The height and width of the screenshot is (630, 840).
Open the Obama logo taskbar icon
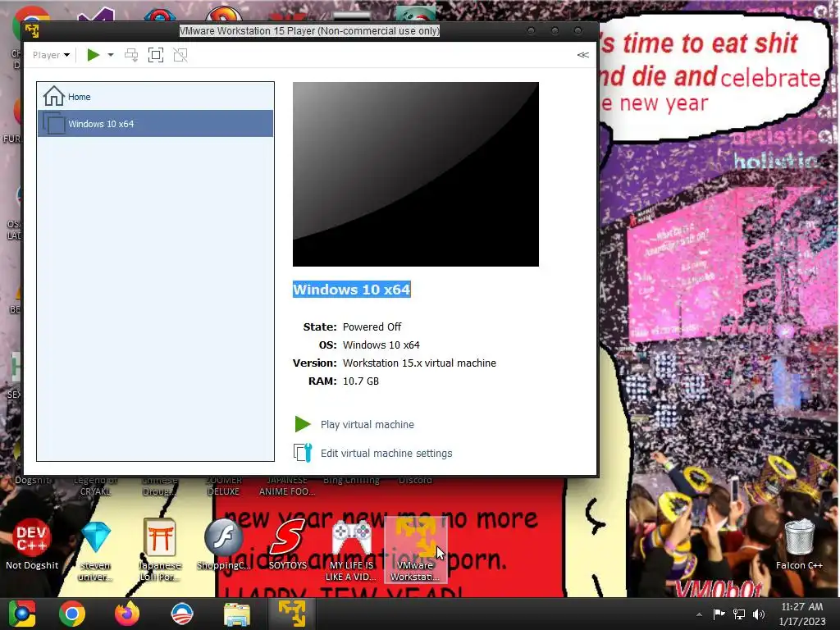181,614
